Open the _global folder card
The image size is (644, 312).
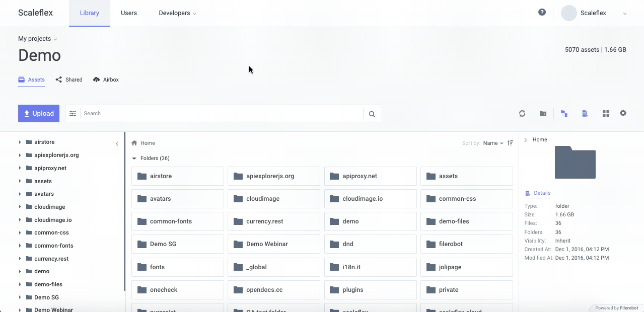274,267
